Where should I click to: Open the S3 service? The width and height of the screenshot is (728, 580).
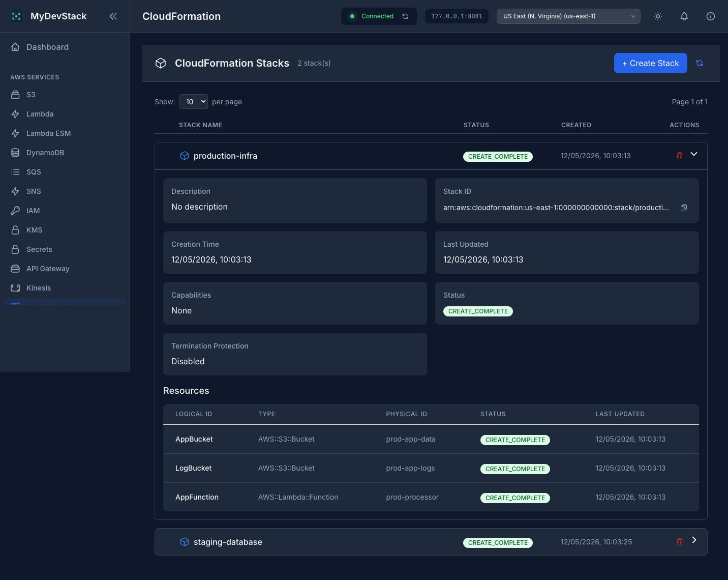[x=65, y=95]
